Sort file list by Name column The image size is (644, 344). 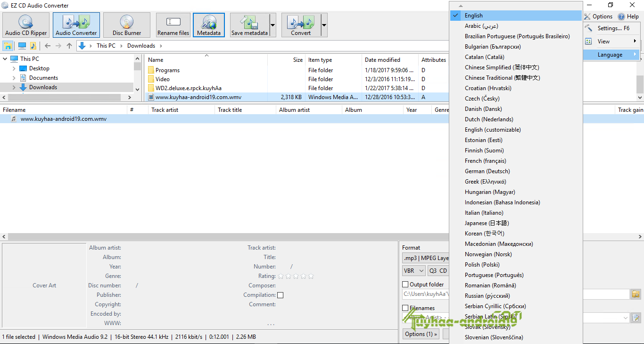(x=206, y=60)
